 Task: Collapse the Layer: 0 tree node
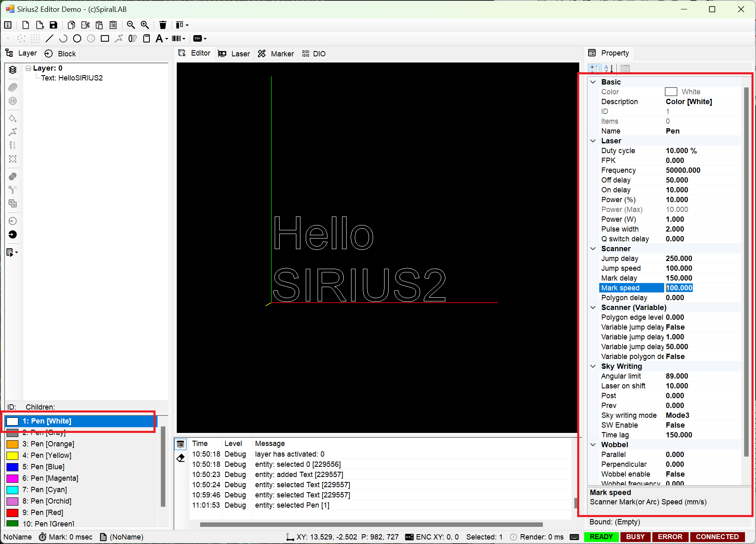click(28, 68)
